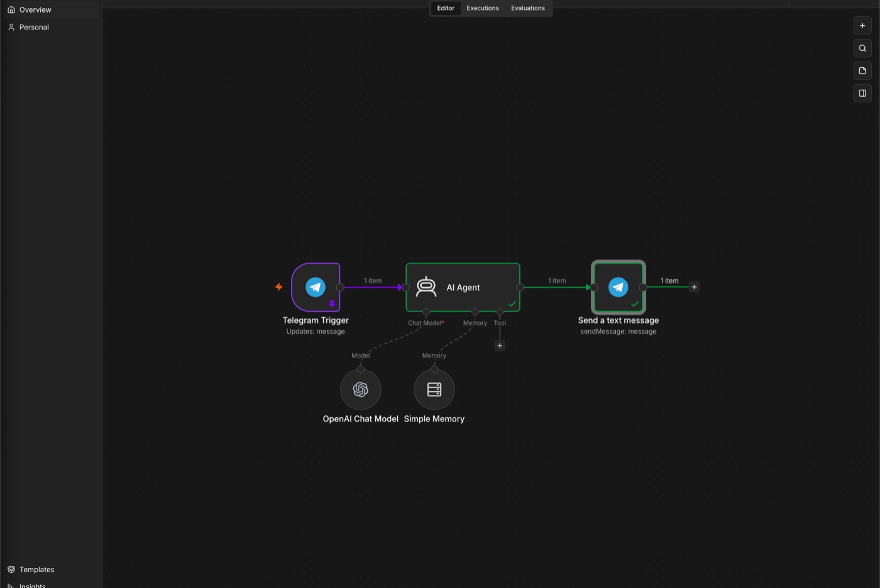Click the Chat Model connector on AI Agent
Screen dimensions: 880x588
tap(426, 312)
